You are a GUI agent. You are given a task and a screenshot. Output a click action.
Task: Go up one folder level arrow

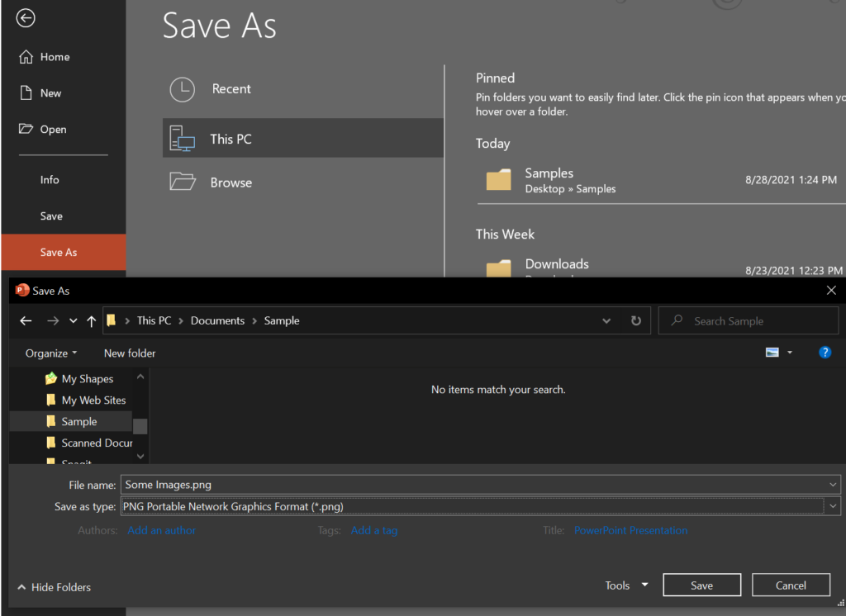pyautogui.click(x=91, y=321)
